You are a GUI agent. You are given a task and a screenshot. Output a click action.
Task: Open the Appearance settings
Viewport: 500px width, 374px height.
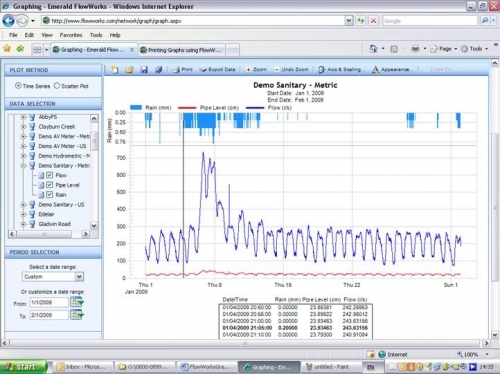click(x=391, y=69)
